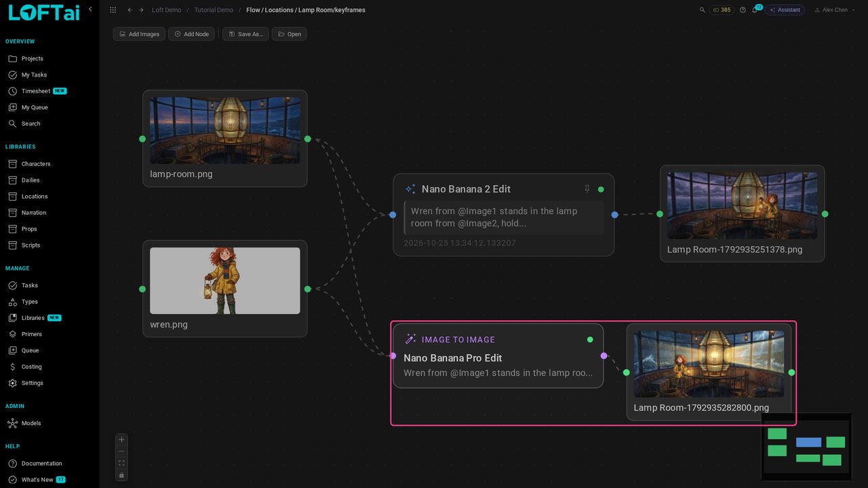Fit the flow to view
868x488 pixels.
click(121, 463)
